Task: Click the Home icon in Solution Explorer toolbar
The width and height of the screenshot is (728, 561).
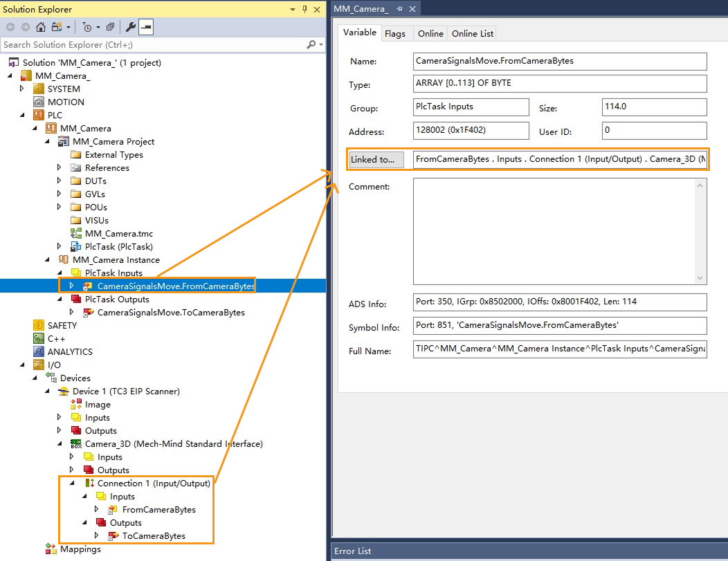Action: (42, 25)
